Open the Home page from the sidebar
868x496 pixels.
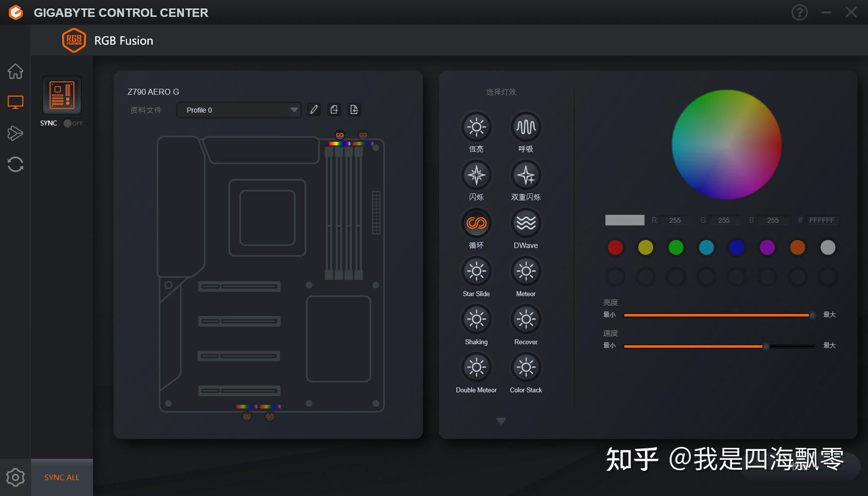(x=15, y=71)
